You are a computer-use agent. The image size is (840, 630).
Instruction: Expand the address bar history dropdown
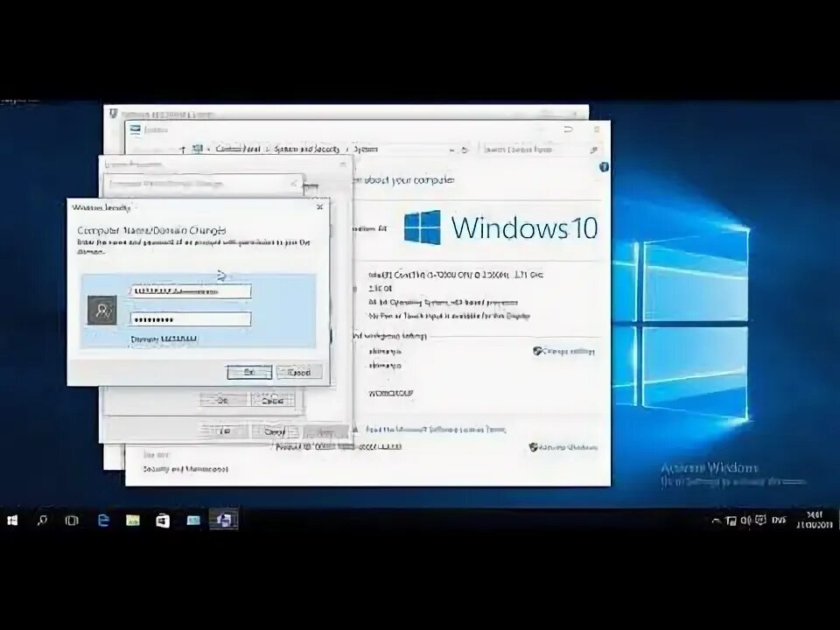coord(451,150)
